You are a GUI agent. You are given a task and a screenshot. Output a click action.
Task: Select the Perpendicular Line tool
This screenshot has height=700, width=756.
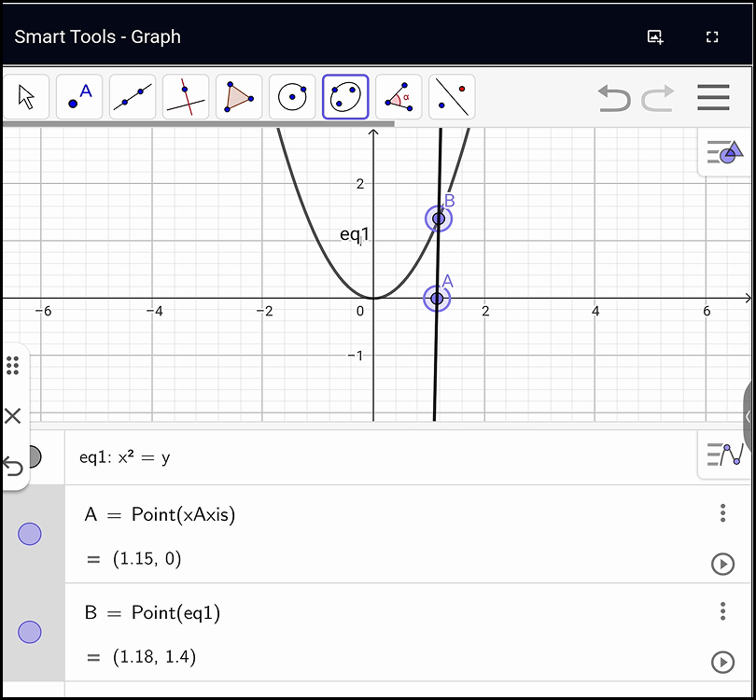coord(185,96)
